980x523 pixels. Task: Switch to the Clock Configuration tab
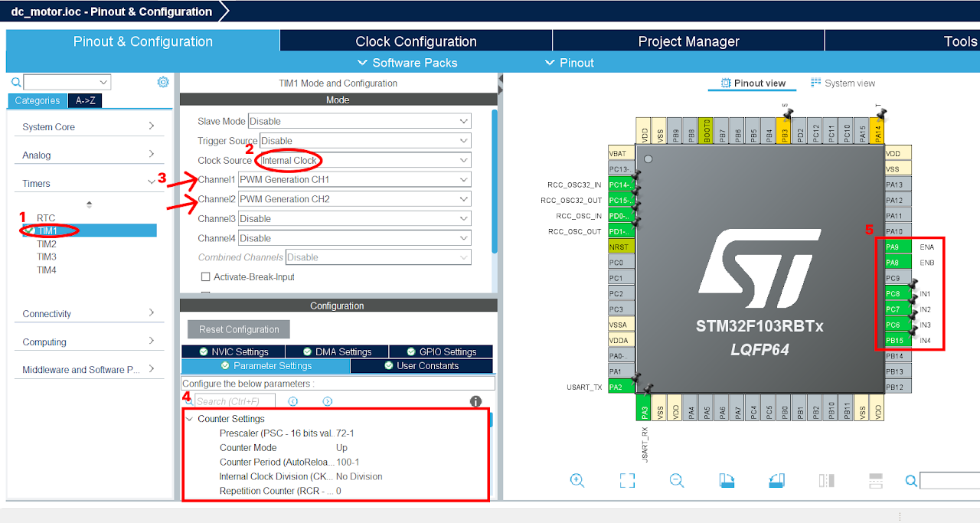tap(417, 41)
